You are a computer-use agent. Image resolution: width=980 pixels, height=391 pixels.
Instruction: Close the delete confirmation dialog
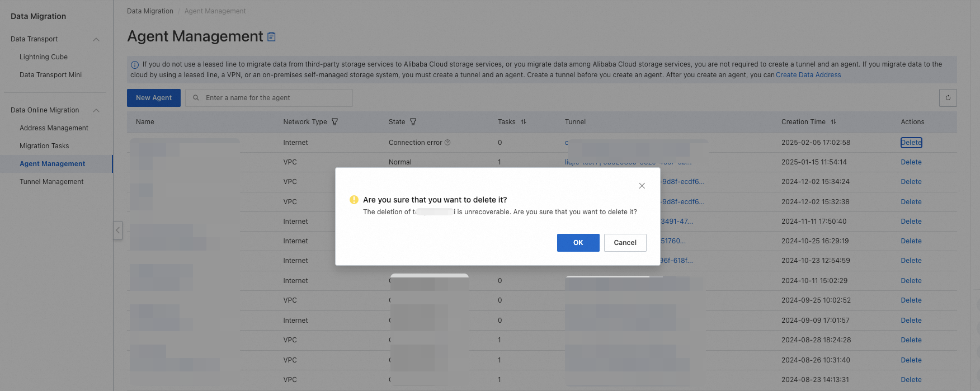(x=642, y=186)
